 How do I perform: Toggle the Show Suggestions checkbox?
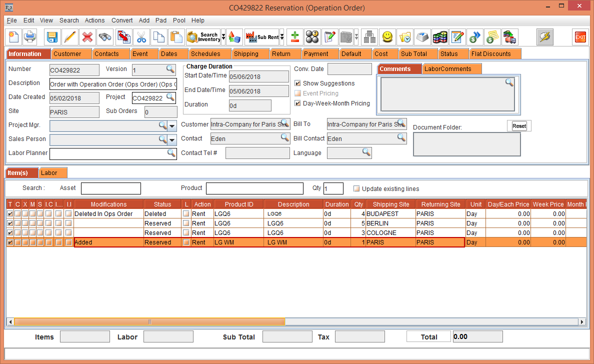[298, 83]
